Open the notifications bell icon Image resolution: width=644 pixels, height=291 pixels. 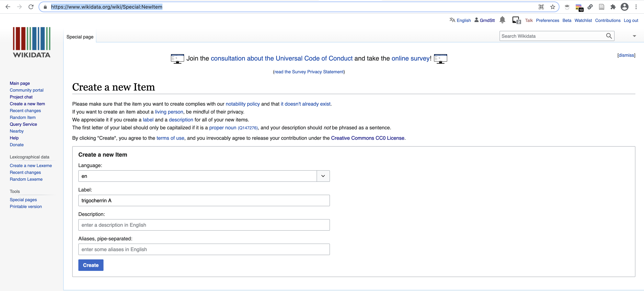point(502,20)
